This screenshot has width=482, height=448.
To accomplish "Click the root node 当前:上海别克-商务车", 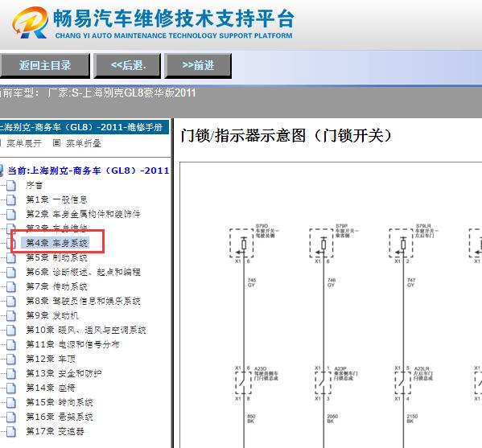I will (89, 171).
